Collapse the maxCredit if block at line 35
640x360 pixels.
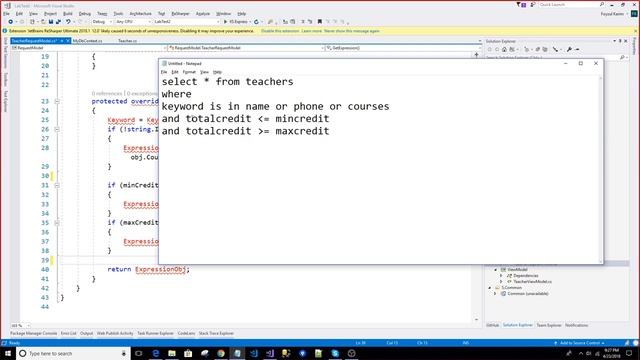(57, 223)
